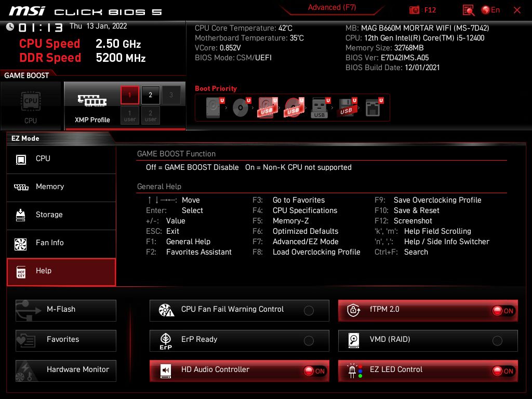
Task: Select XMP profile 1
Action: point(129,95)
